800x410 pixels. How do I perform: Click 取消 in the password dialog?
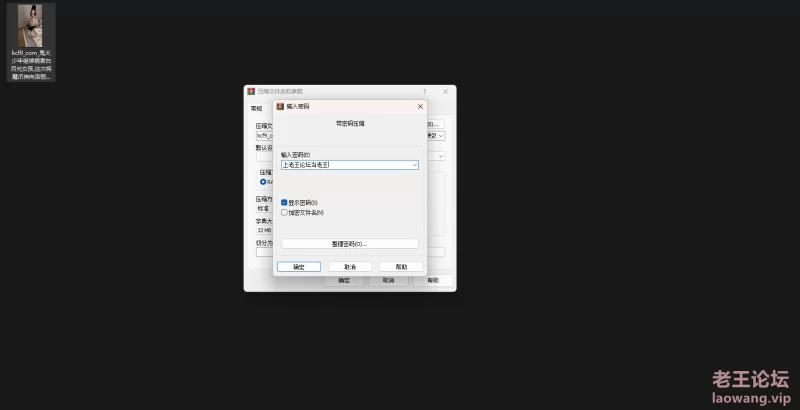350,267
